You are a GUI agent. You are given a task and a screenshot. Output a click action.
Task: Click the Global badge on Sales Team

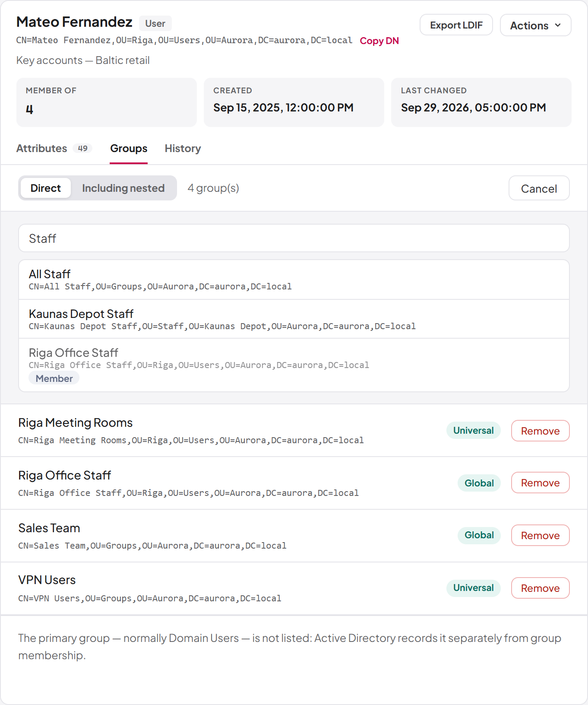pyautogui.click(x=479, y=535)
